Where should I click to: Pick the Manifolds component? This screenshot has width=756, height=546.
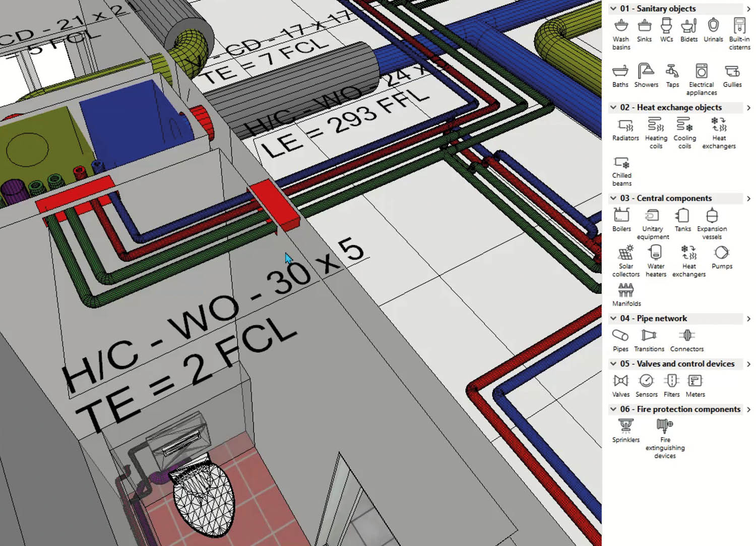[x=626, y=290]
